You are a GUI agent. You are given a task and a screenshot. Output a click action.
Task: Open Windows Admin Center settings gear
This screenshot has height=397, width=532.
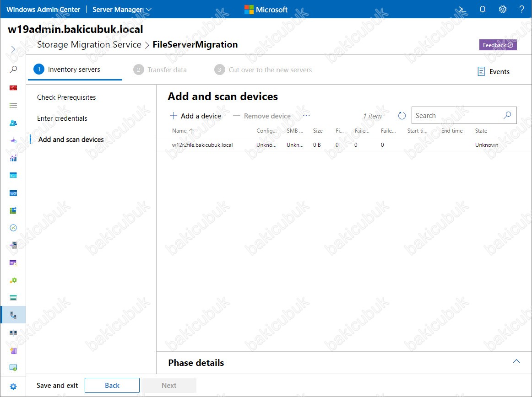pos(503,9)
